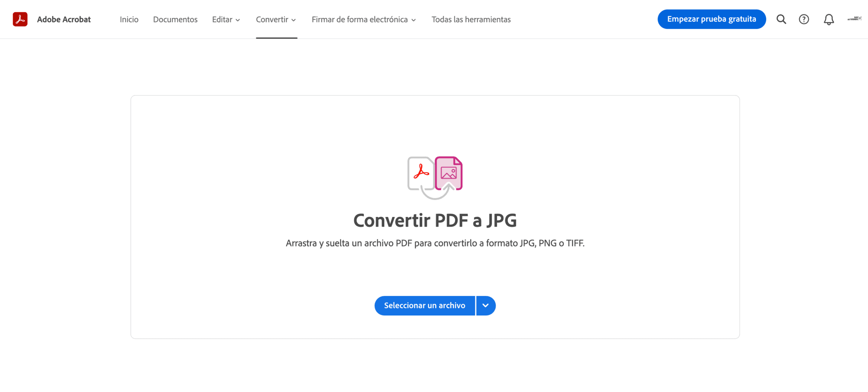Click the Adobe Acrobat logo icon
Viewport: 868px width, 392px height.
click(x=20, y=19)
